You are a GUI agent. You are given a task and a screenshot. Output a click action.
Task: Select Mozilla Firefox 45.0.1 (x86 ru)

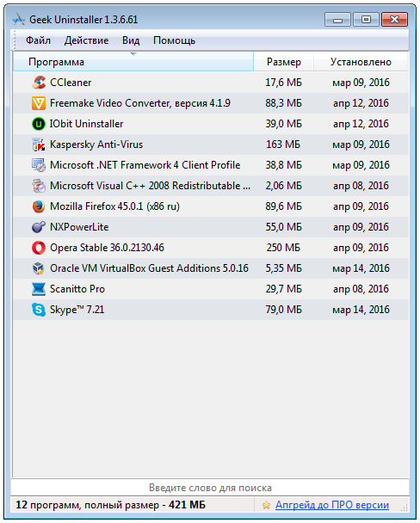point(114,206)
